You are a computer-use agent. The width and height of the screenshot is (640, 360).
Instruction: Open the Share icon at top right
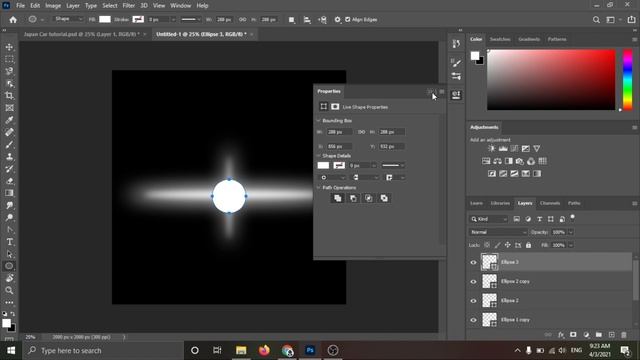coord(631,20)
